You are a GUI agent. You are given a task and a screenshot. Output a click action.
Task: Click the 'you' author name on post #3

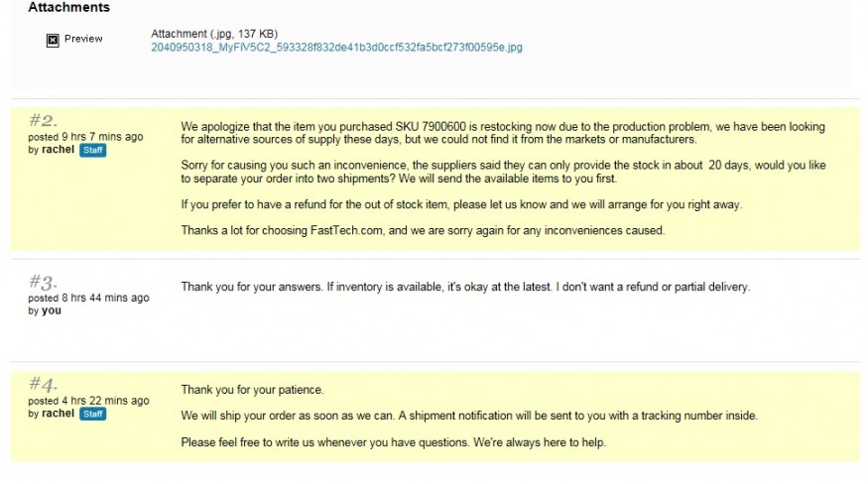click(x=52, y=310)
